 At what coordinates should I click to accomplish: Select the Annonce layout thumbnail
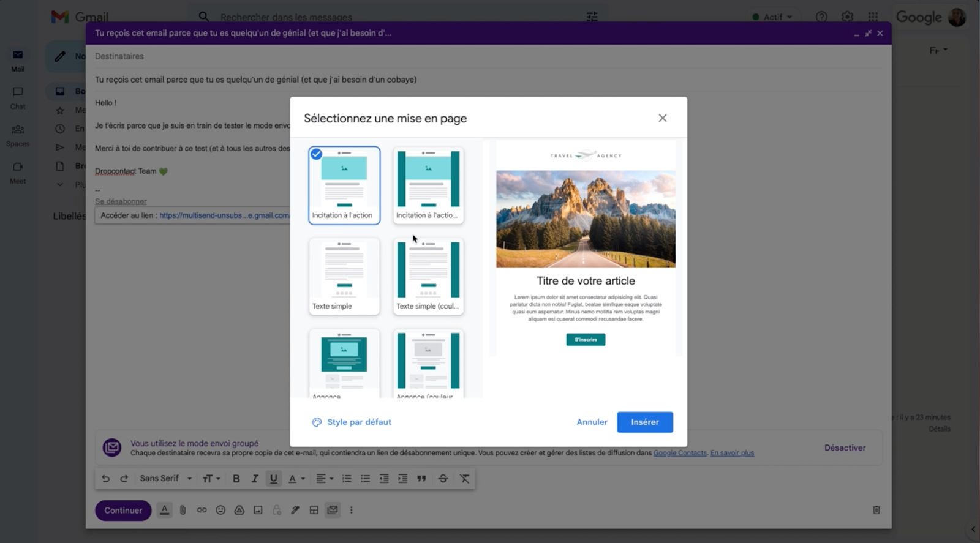click(344, 364)
